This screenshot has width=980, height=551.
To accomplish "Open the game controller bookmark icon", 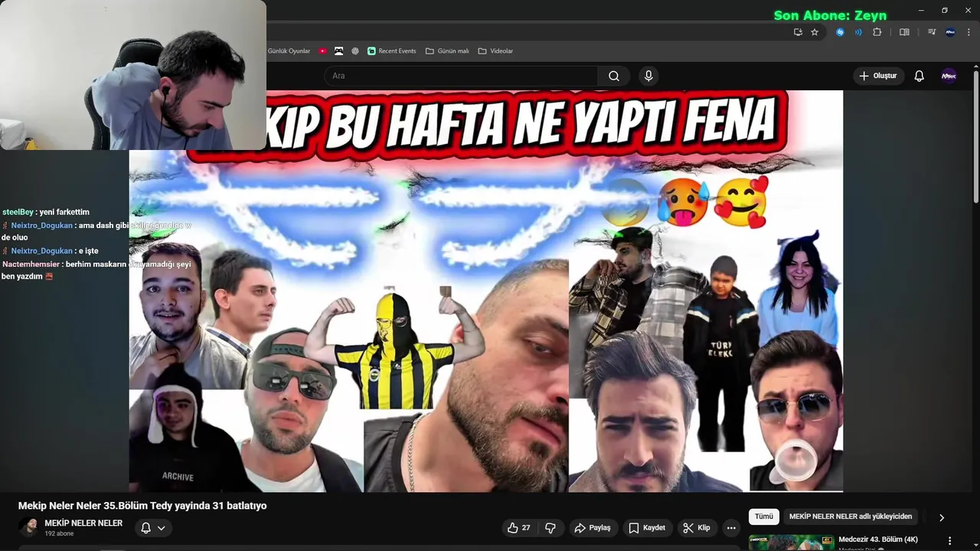I will click(338, 51).
